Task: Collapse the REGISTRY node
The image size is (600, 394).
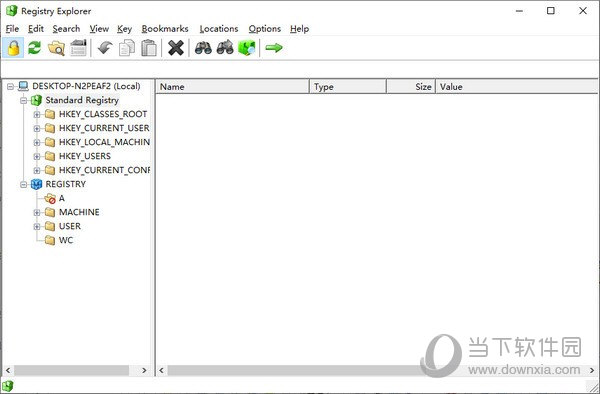Action: [24, 185]
